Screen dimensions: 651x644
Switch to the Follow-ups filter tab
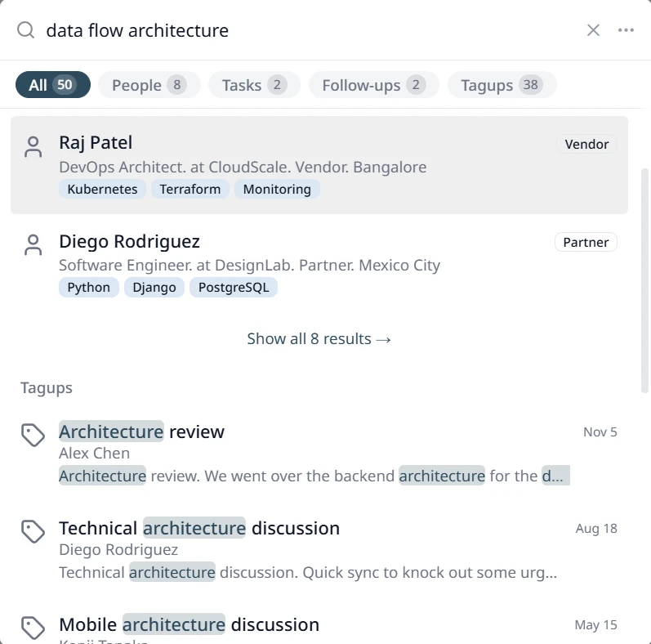[373, 85]
